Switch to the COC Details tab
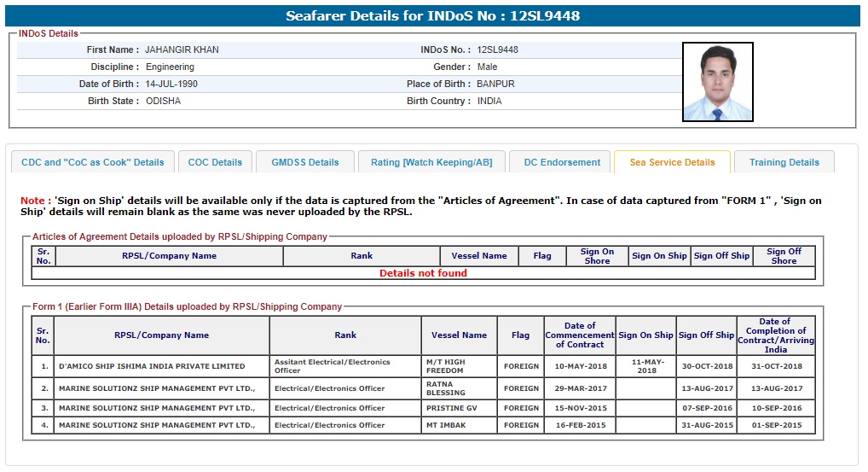868x472 pixels. coord(215,162)
